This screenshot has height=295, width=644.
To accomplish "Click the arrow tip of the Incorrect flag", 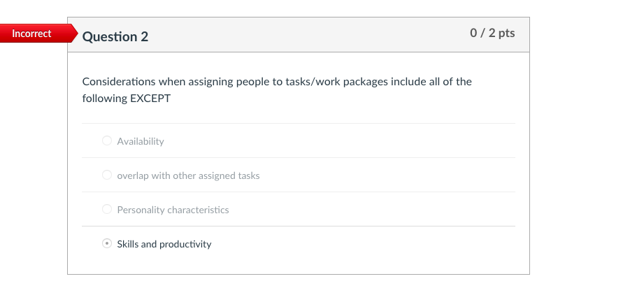I will 74,34.
